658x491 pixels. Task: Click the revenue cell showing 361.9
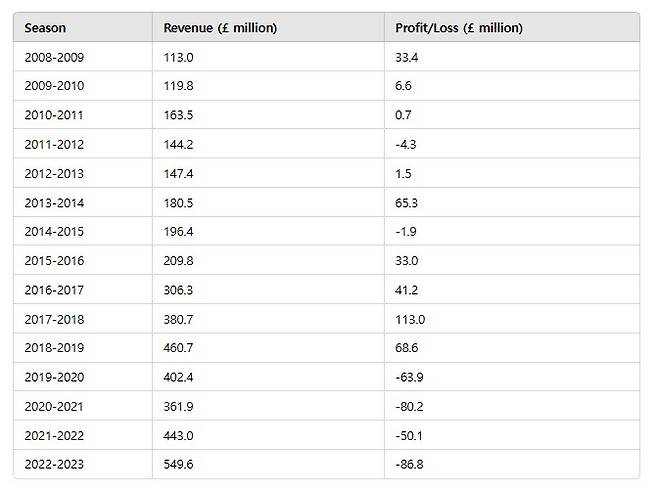pyautogui.click(x=179, y=406)
